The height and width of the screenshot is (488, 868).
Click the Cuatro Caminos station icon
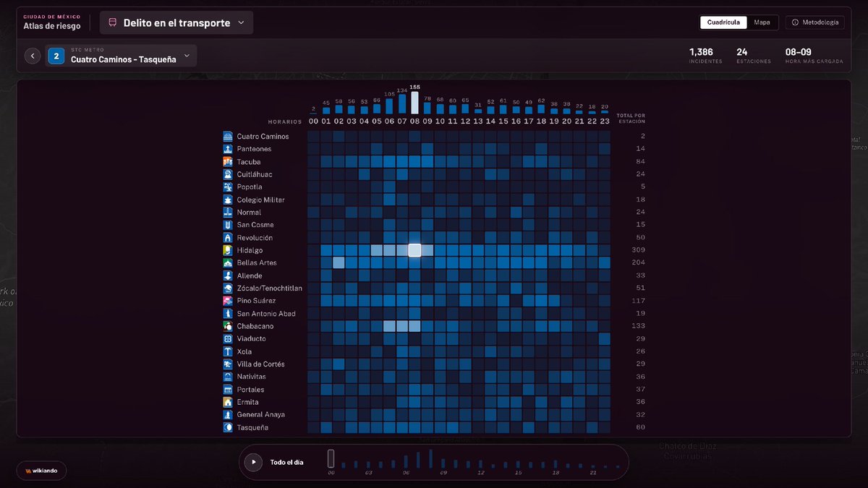[228, 137]
